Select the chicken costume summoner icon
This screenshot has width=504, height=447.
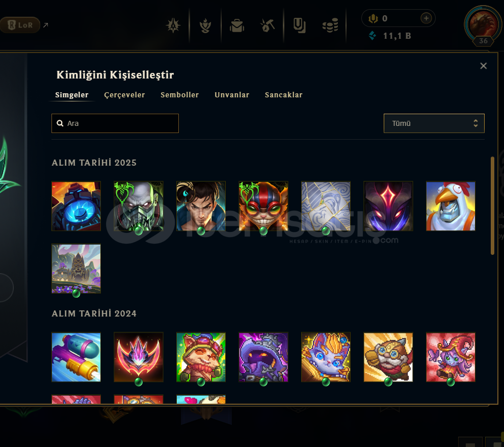450,206
